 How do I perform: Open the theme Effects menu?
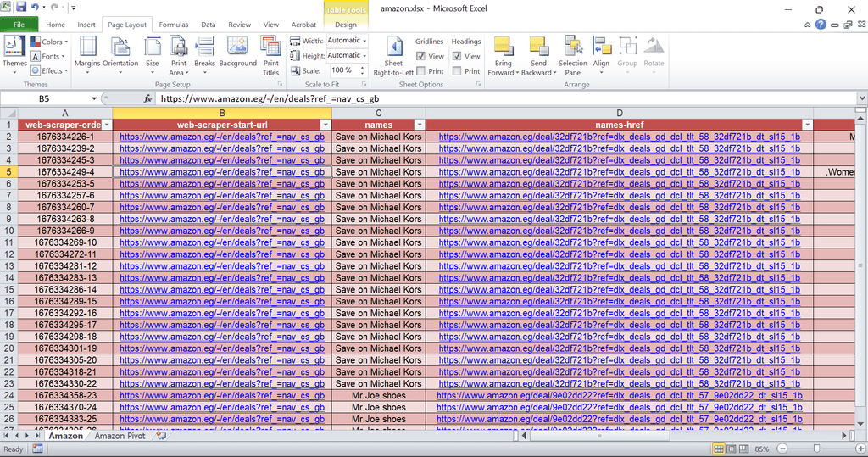48,70
